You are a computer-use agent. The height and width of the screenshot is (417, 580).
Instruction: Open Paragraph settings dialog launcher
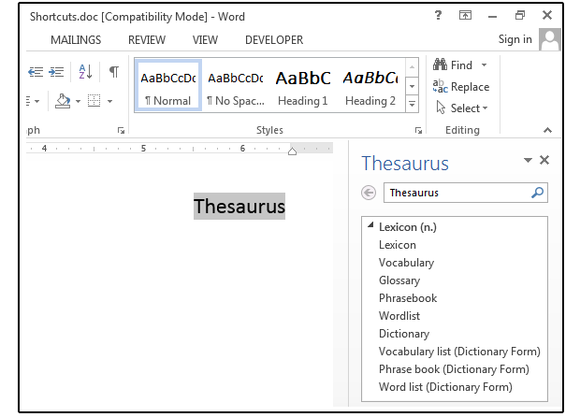121,130
